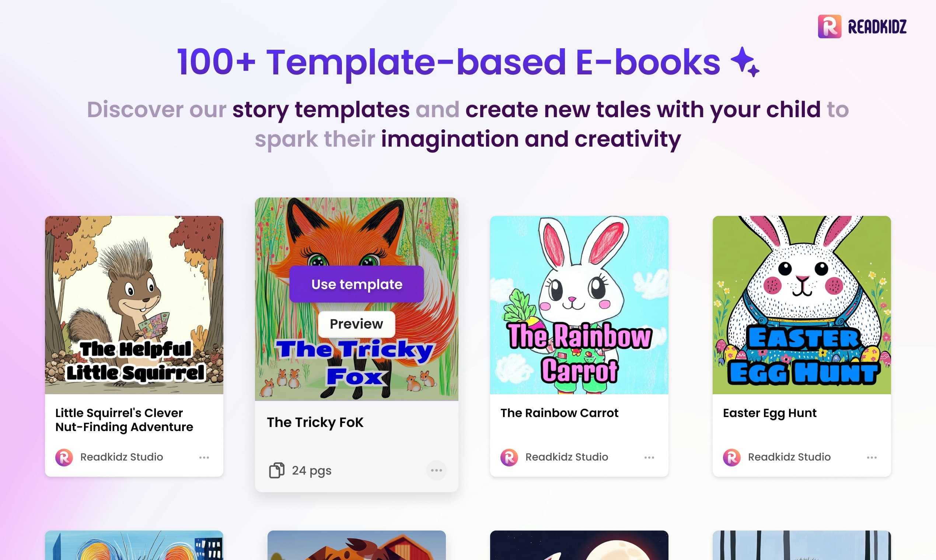Open more options on Easter Egg Hunt card
The height and width of the screenshot is (560, 936).
(x=872, y=457)
